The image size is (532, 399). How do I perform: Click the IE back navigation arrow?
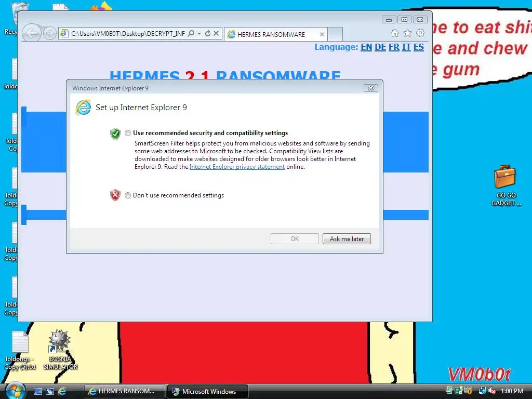click(32, 33)
